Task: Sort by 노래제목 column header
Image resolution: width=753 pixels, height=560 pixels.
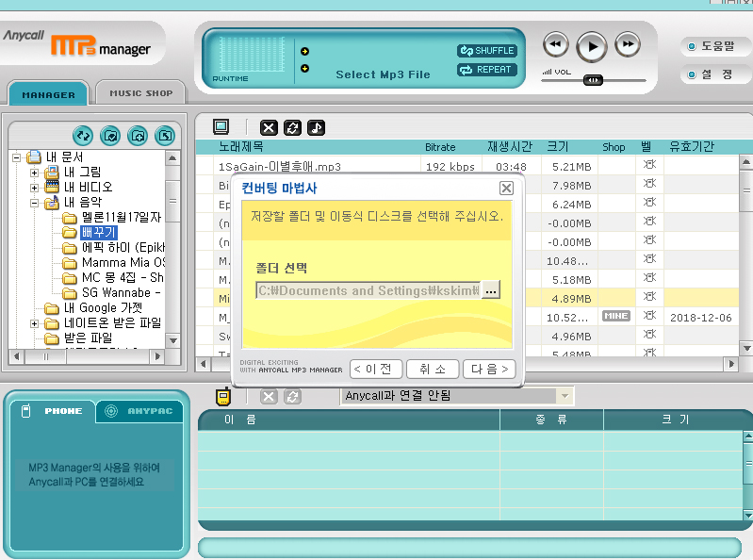Action: click(241, 146)
